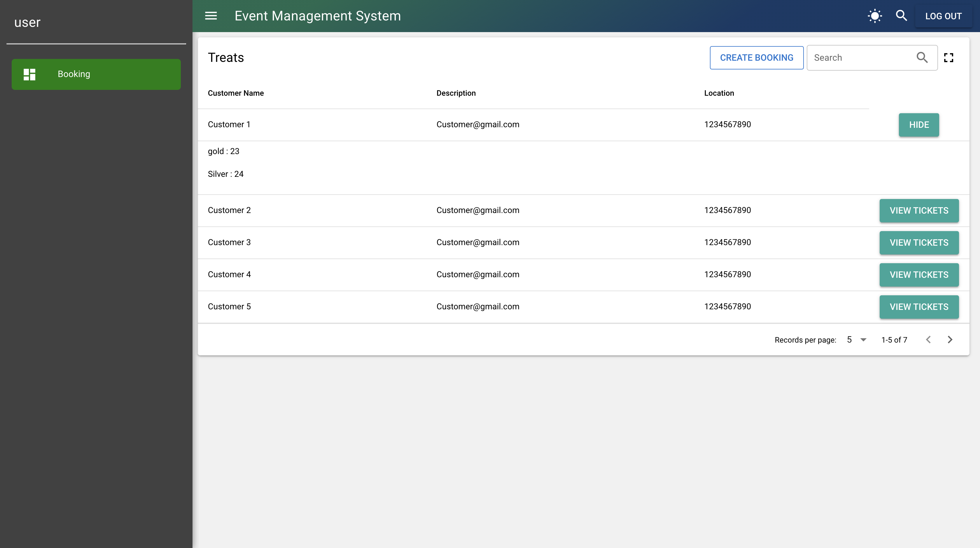Screen dimensions: 980x548
Task: Click the Customer Name column header
Action: [236, 93]
